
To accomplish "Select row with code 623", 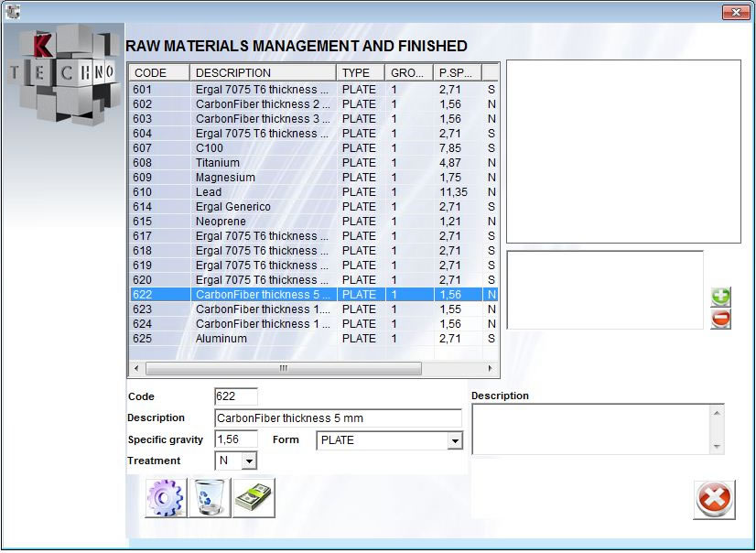I will (314, 309).
